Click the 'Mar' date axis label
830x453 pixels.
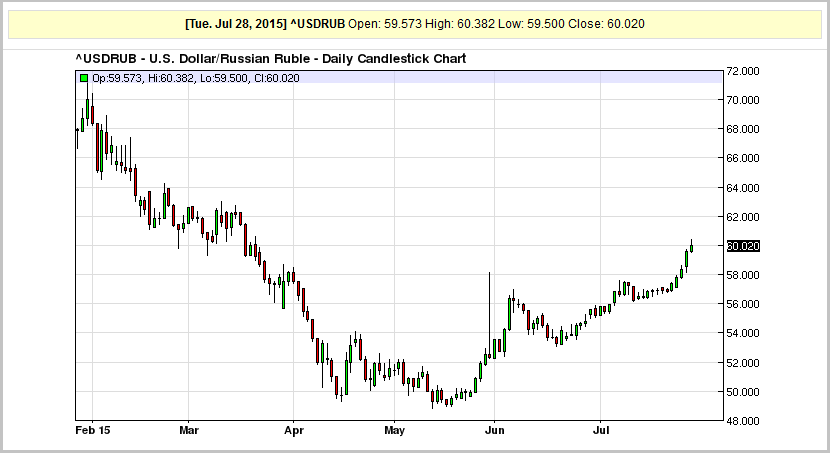tap(188, 430)
